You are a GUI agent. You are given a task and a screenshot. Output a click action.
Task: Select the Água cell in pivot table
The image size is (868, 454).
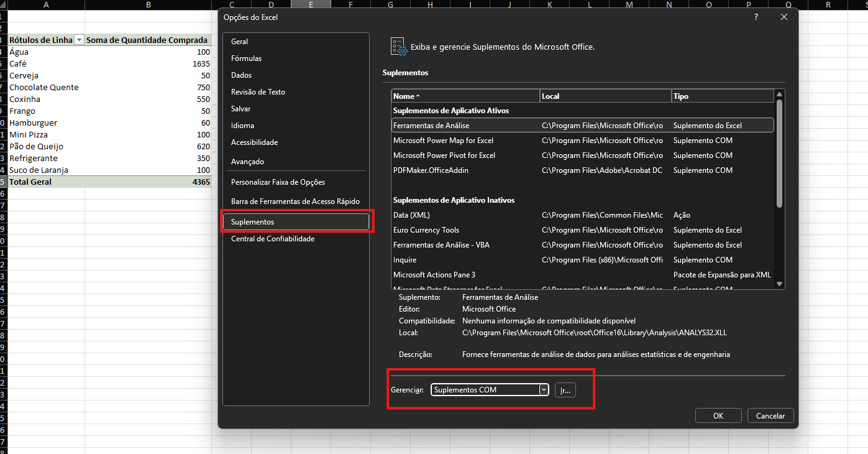47,52
